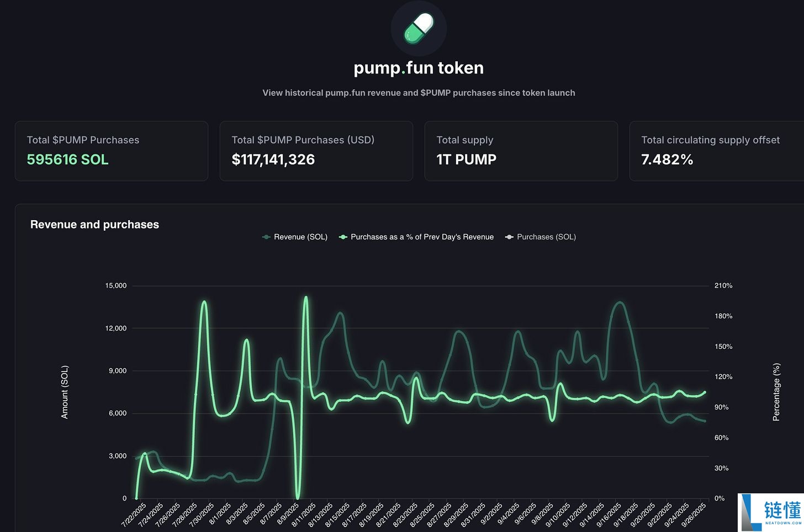Click the 9/6/2025 date label on the x-axis

526,513
